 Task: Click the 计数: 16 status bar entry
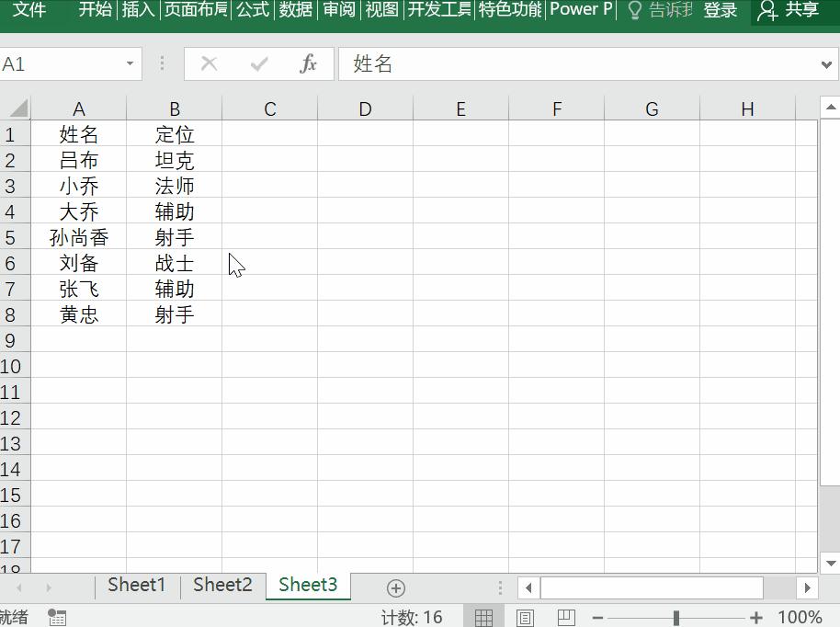[x=412, y=618]
